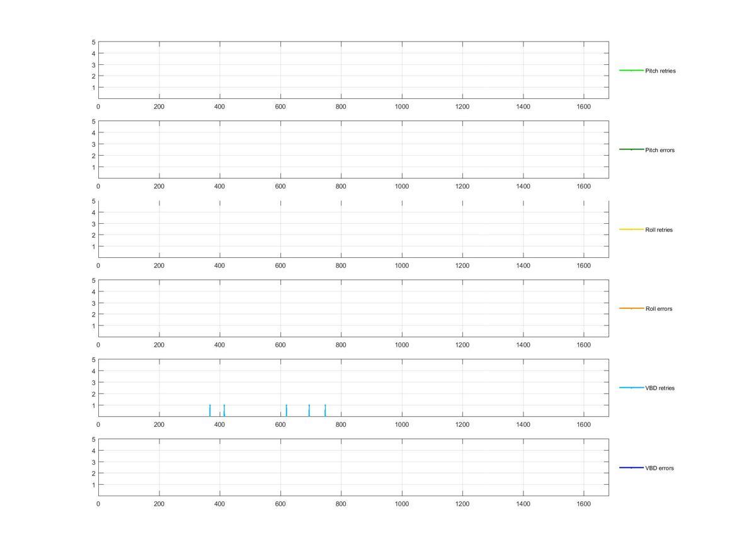This screenshot has width=756, height=558.
Task: Click the dark green Pitch errors legend line
Action: coord(631,149)
